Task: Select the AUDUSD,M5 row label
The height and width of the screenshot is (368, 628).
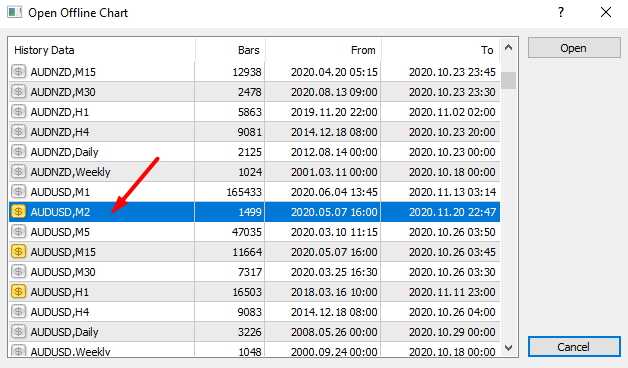Action: click(x=60, y=232)
